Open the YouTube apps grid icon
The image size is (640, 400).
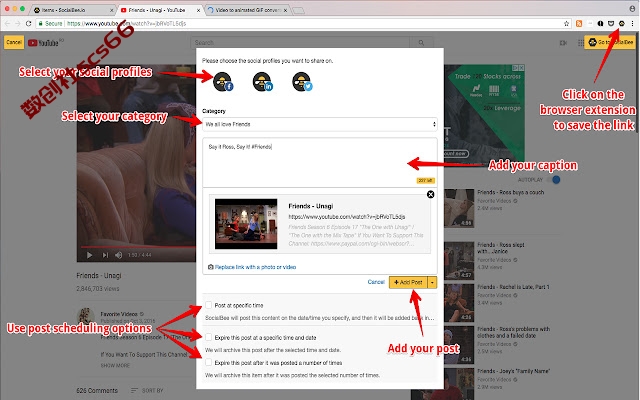580,42
